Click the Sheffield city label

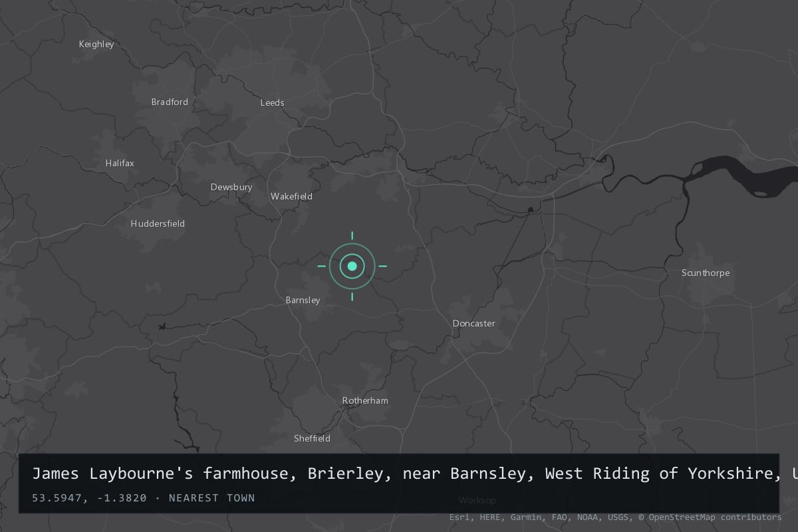[x=312, y=439]
